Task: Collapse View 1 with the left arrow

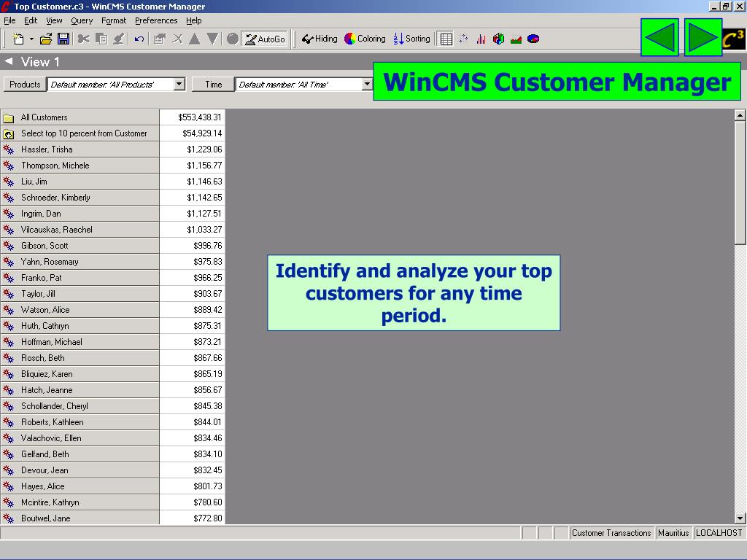Action: point(8,61)
